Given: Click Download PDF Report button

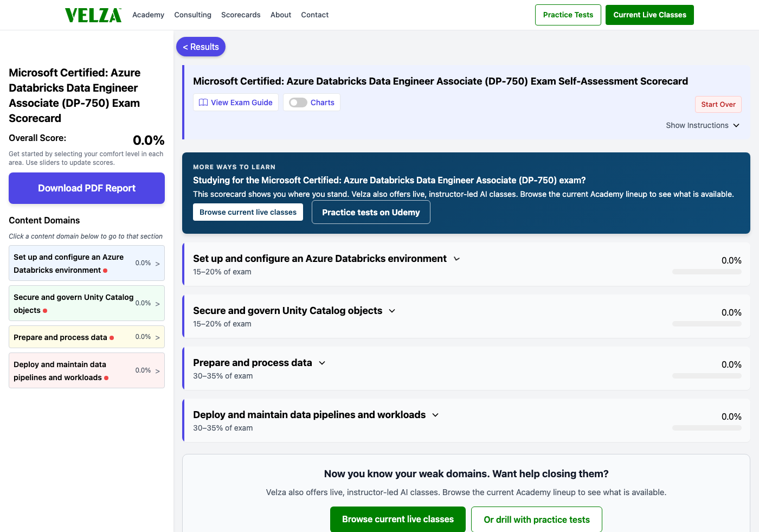Looking at the screenshot, I should point(87,188).
